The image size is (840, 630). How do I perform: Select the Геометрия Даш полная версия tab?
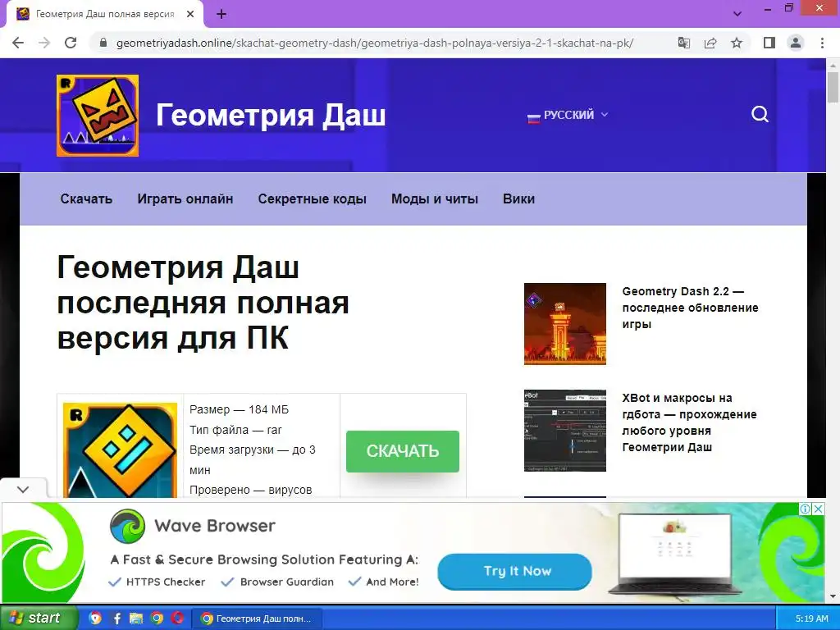(104, 15)
